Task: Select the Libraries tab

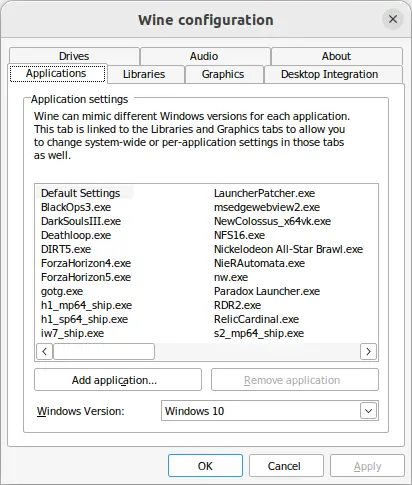Action: (x=144, y=74)
